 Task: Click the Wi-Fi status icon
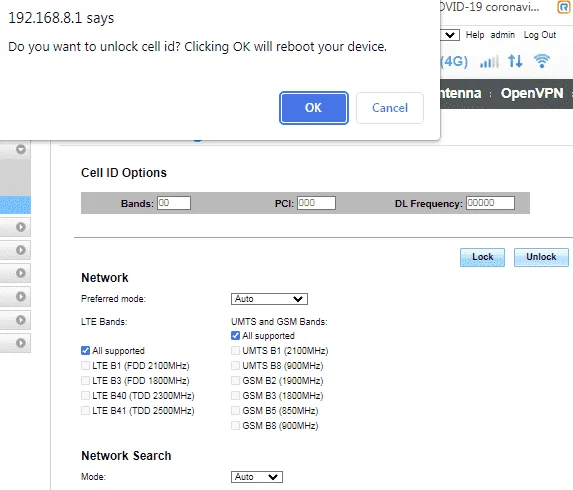(x=542, y=61)
